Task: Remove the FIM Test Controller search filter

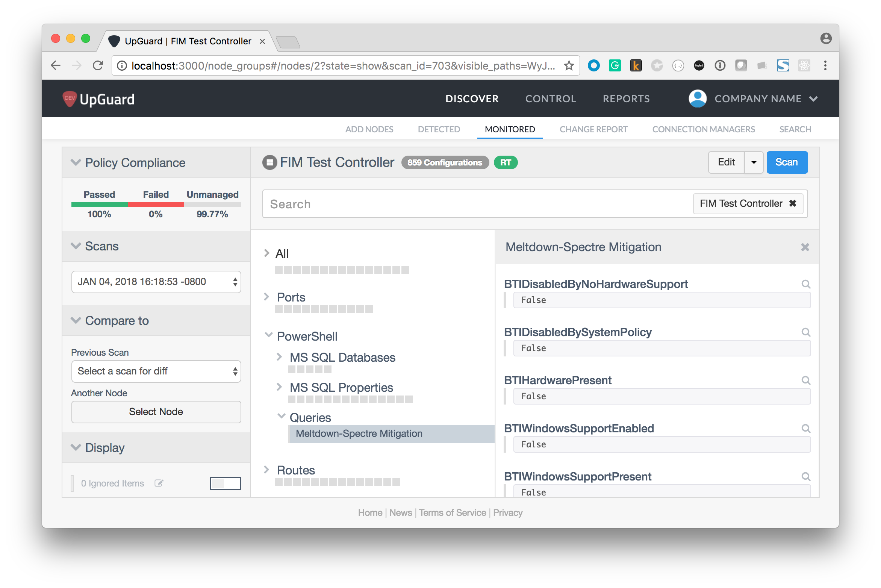Action: click(793, 203)
